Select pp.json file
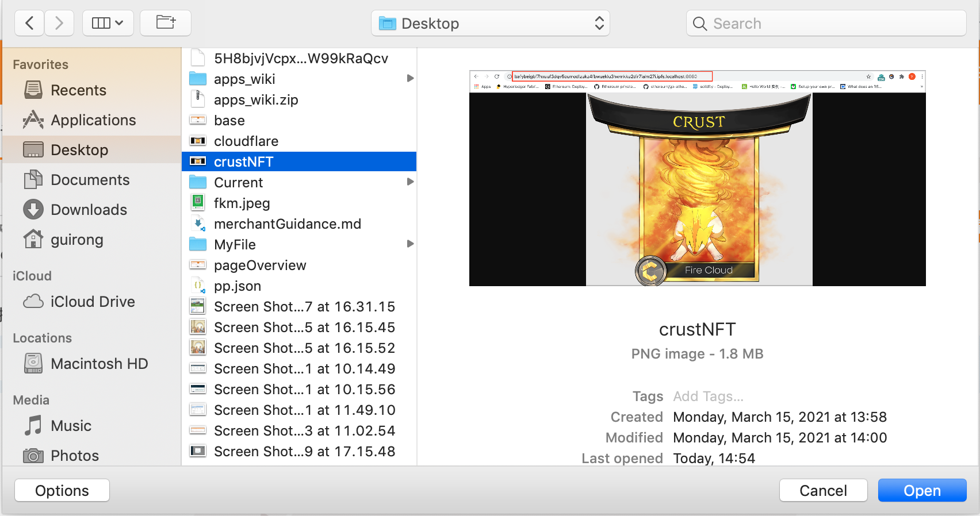Screen dimensions: 980x516 (x=299, y=286)
